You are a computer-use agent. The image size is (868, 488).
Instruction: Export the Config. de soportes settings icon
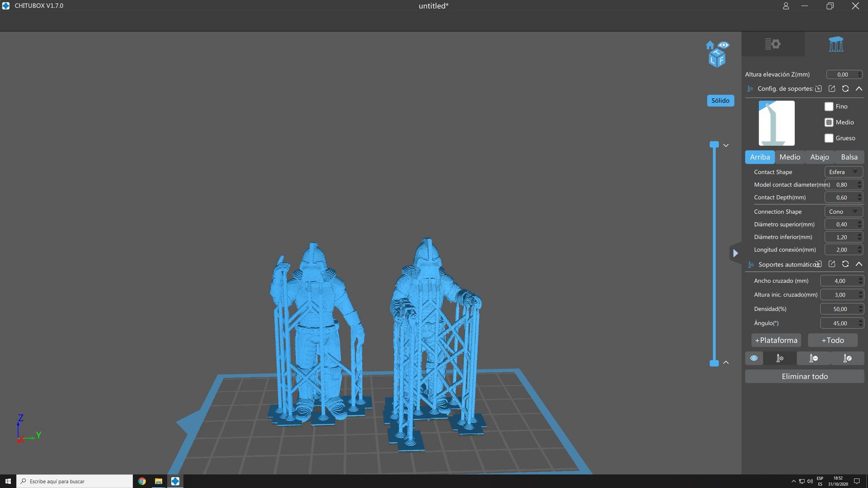pyautogui.click(x=832, y=89)
